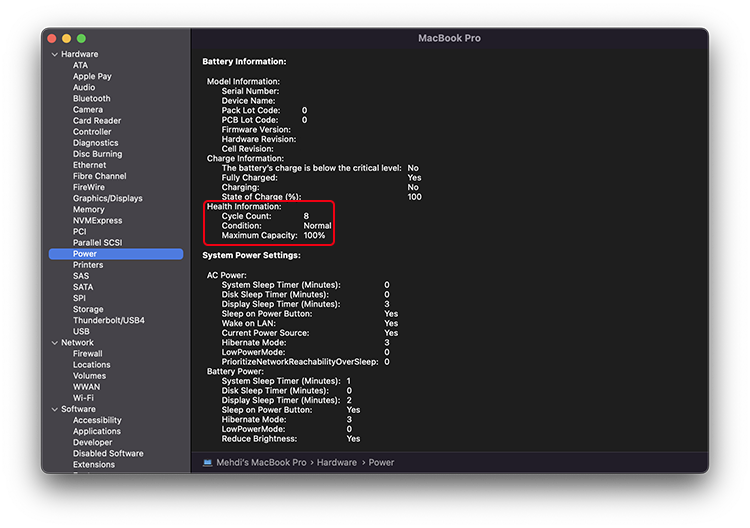Open Graphics/Displays entry
The image size is (750, 528).
[108, 198]
